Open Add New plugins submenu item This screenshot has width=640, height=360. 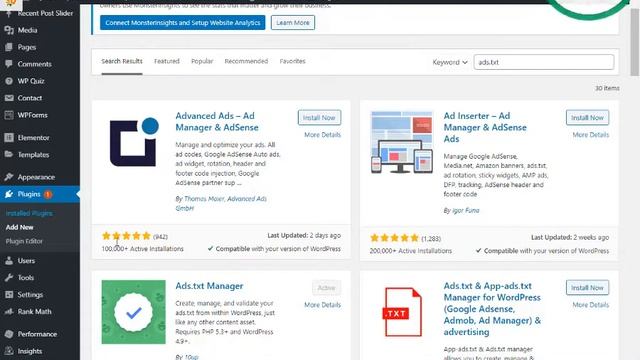click(x=20, y=227)
